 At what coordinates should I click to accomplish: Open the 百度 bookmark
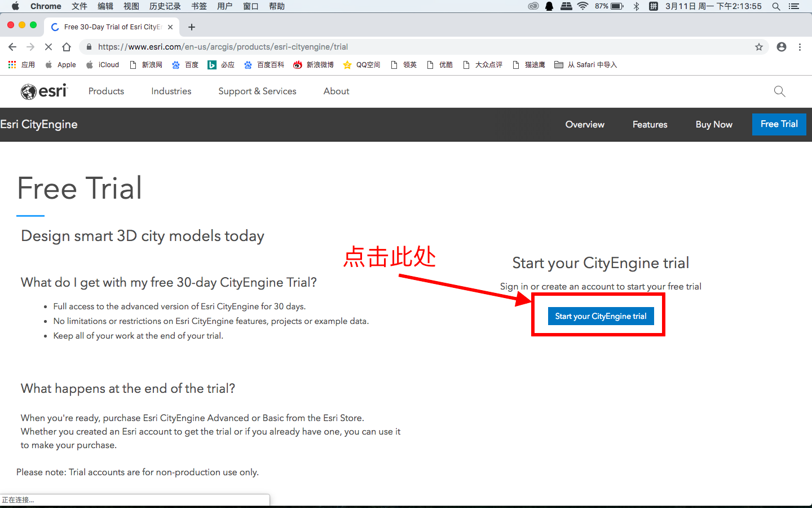click(x=186, y=65)
